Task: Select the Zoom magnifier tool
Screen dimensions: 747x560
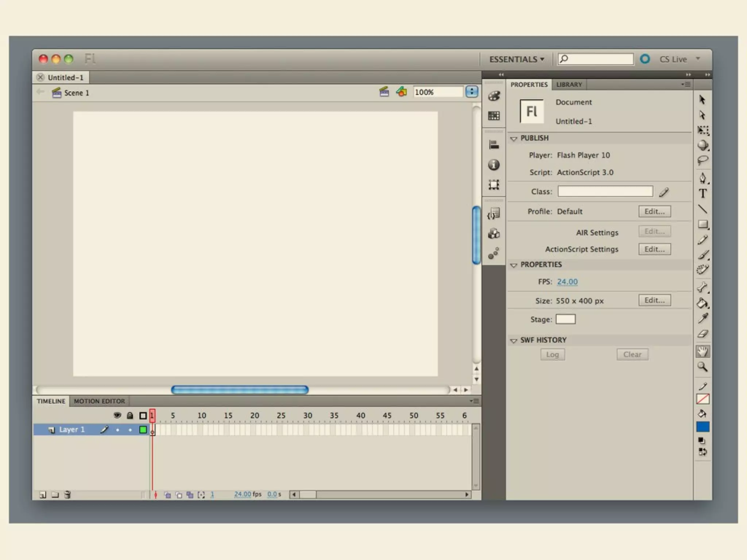Action: (703, 367)
